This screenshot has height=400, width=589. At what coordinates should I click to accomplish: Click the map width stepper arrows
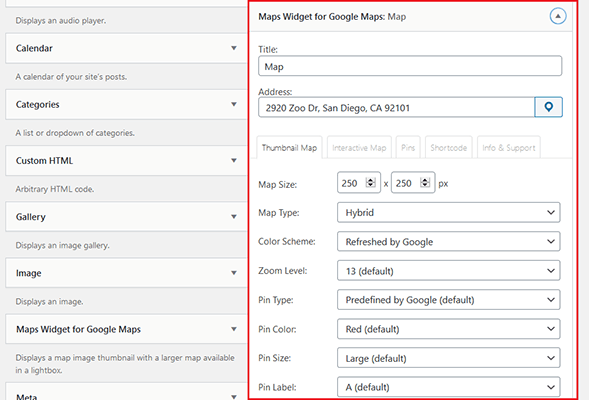pos(370,183)
